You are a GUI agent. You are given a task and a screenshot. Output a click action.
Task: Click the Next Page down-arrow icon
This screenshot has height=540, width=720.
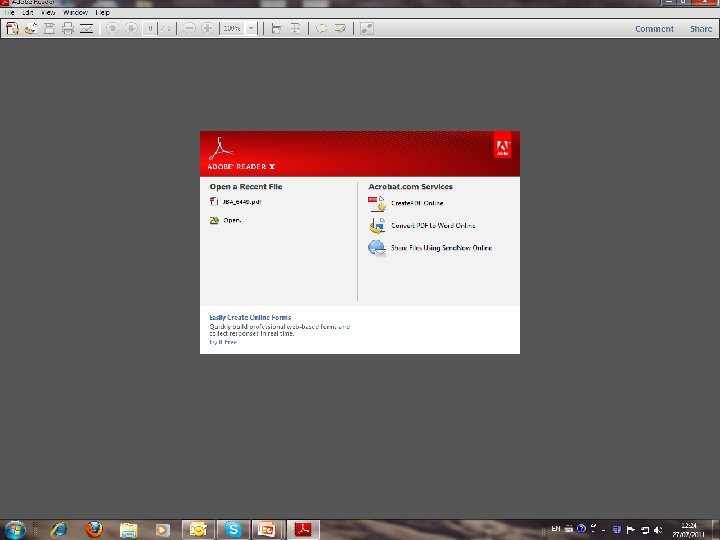click(131, 28)
